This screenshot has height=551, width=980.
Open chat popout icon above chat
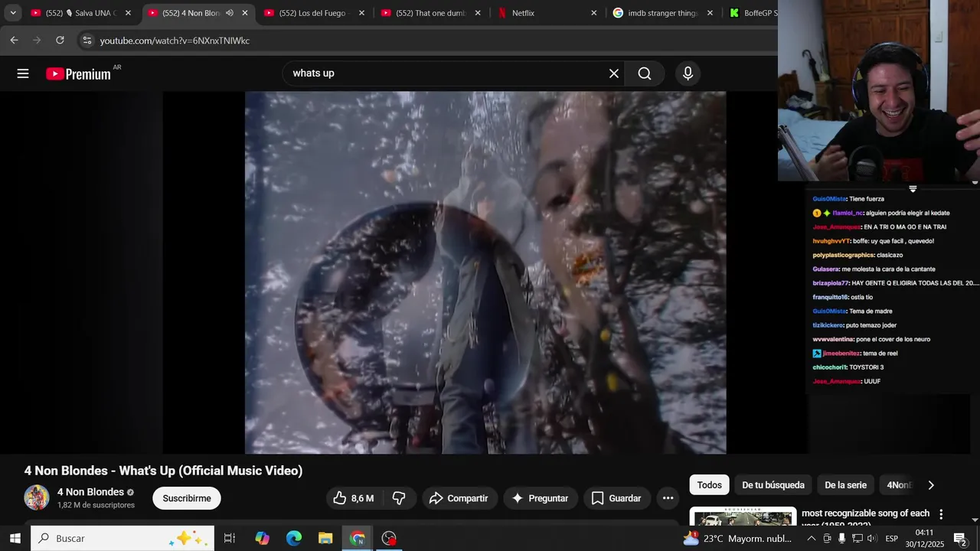coord(913,188)
